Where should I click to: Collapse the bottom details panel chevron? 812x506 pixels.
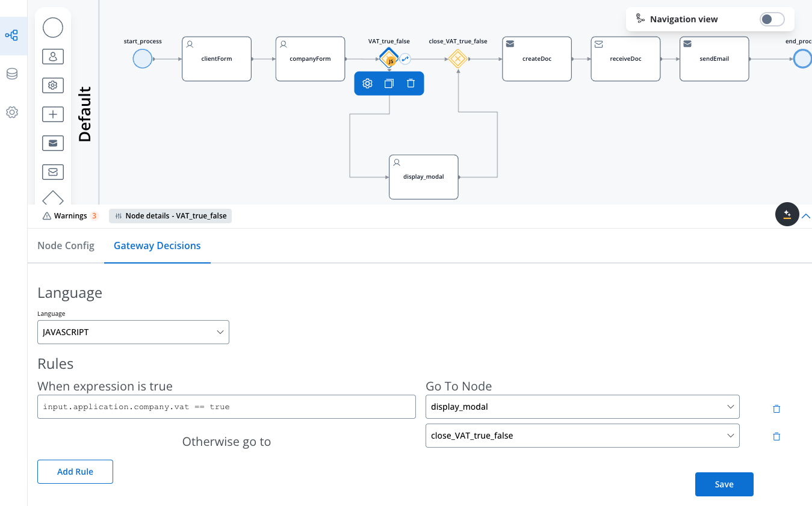coord(806,216)
